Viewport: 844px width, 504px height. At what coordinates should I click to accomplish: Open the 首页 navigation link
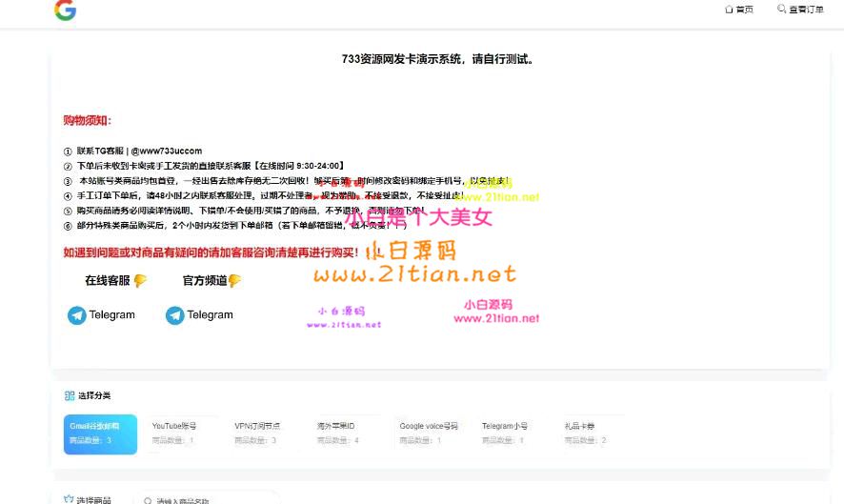point(744,10)
